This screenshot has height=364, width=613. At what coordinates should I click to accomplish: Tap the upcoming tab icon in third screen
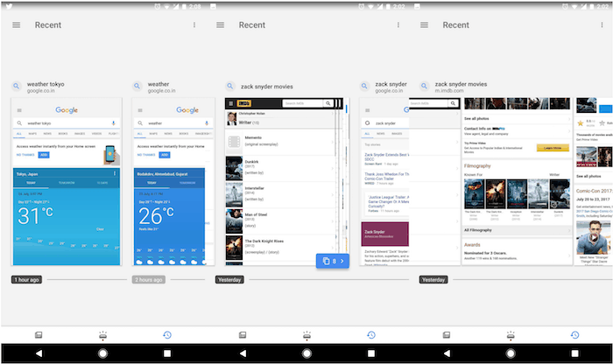(511, 335)
